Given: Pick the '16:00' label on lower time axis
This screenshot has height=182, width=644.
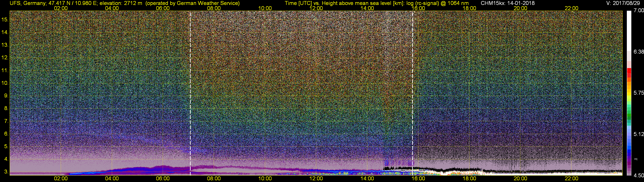Looking at the screenshot, I should coord(418,179).
